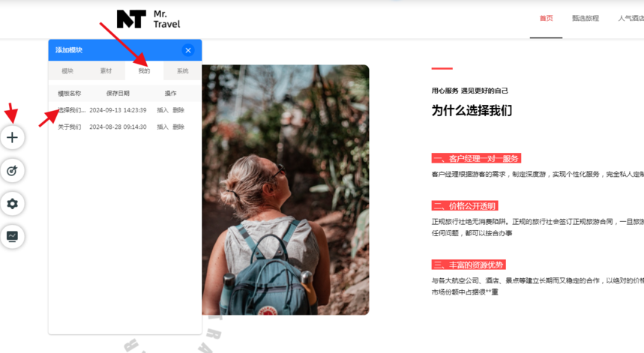
Task: Click the 三、丰富的资源优势 red label
Action: tap(469, 265)
